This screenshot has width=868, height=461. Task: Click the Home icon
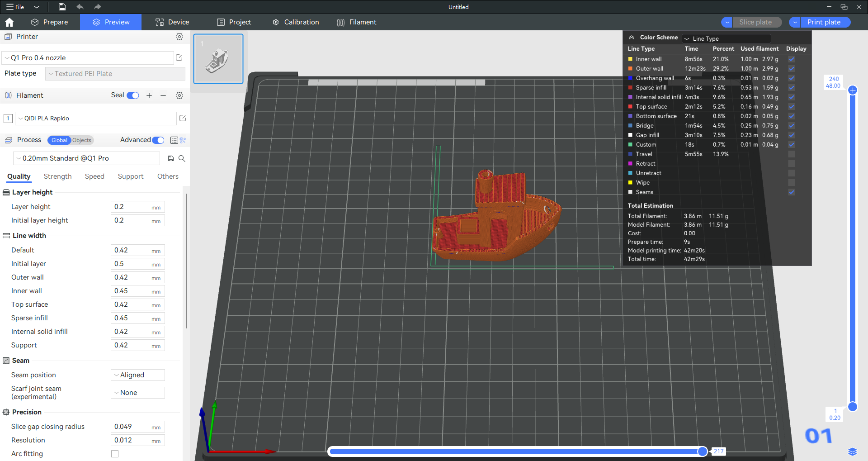tap(9, 22)
